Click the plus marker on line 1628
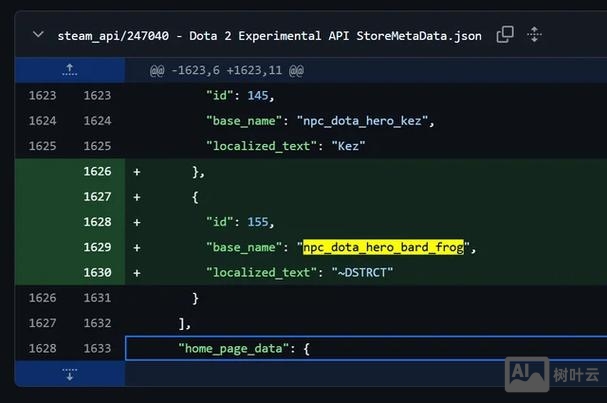Screen dimensions: 607x403 [137, 222]
